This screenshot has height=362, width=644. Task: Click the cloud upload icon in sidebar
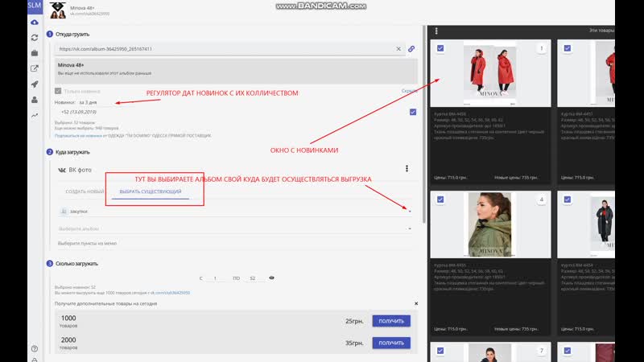(x=34, y=23)
